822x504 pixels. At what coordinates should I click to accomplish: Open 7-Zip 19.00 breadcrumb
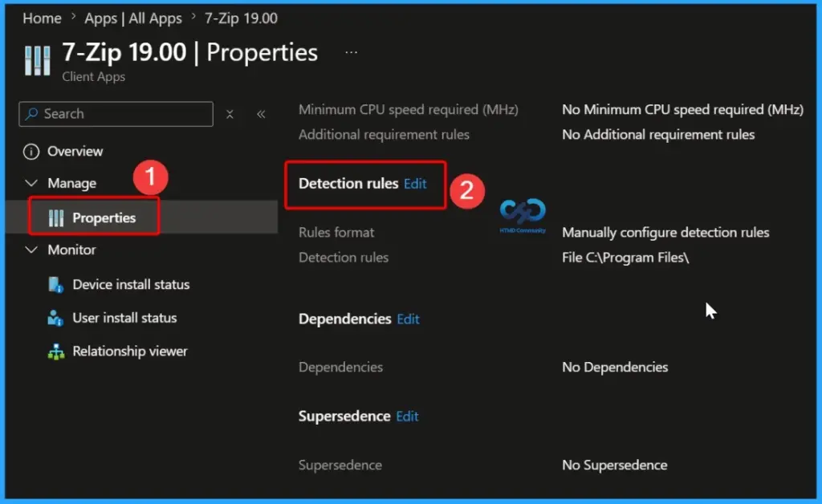tap(241, 18)
